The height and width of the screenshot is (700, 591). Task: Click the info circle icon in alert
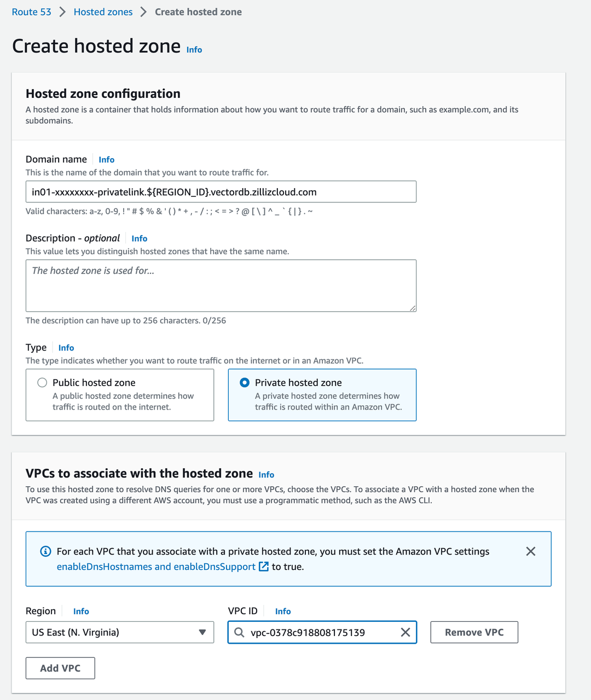coord(46,551)
